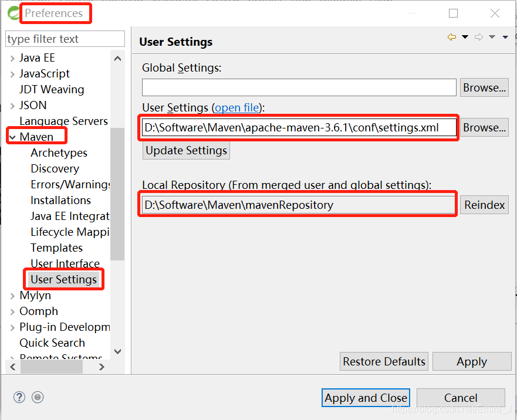The width and height of the screenshot is (517, 420).
Task: Select Lifecycle Mappings under Maven
Action: tap(70, 232)
